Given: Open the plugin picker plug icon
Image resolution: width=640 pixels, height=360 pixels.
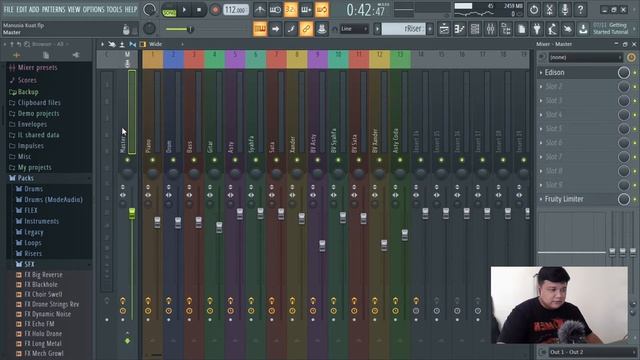Looking at the screenshot, I should tap(537, 29).
